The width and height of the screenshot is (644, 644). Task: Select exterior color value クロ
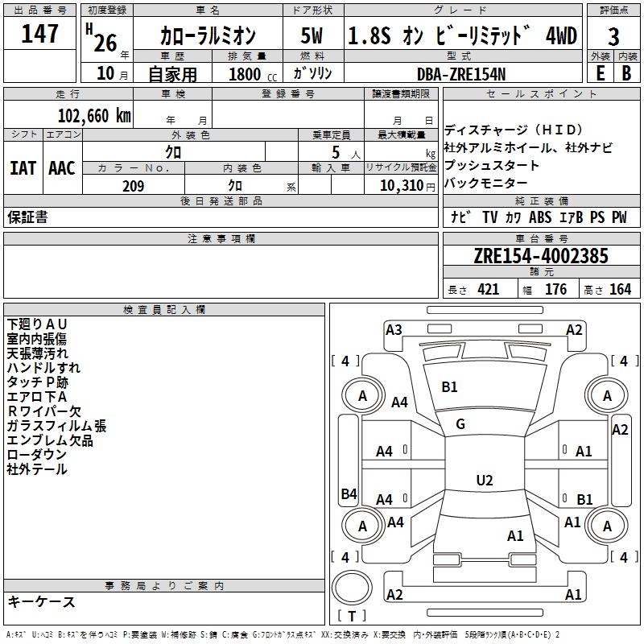[x=173, y=152]
